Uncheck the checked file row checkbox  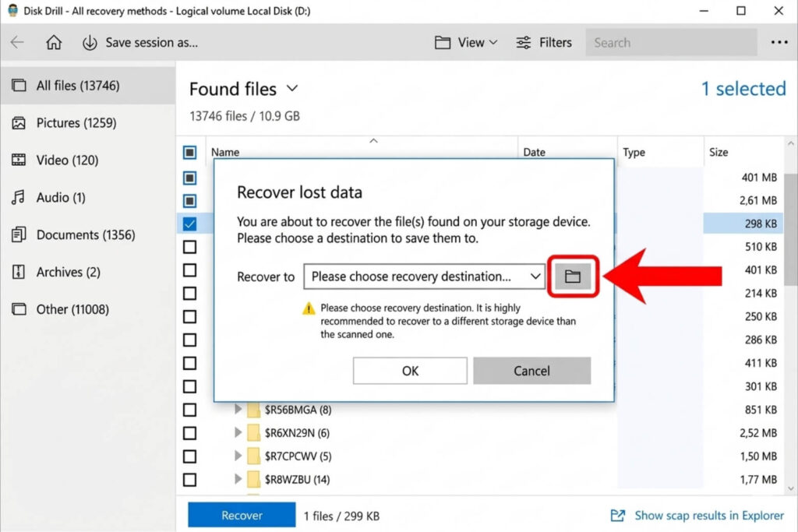click(x=189, y=224)
